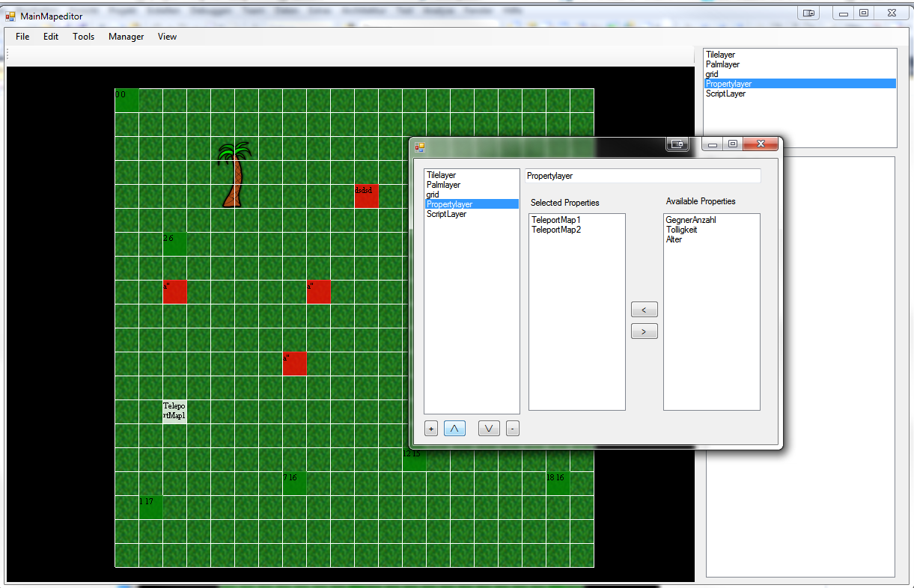The height and width of the screenshot is (588, 914).
Task: Open the Tools menu
Action: click(83, 37)
